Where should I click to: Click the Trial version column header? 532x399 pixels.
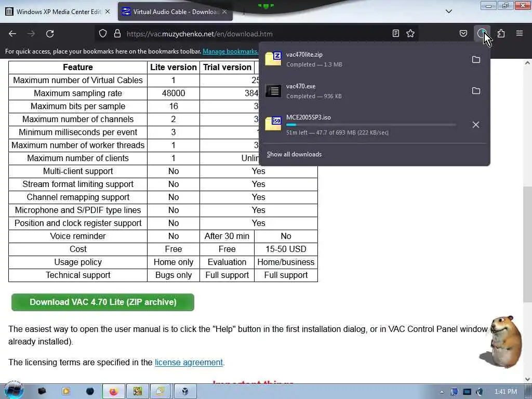point(227,67)
